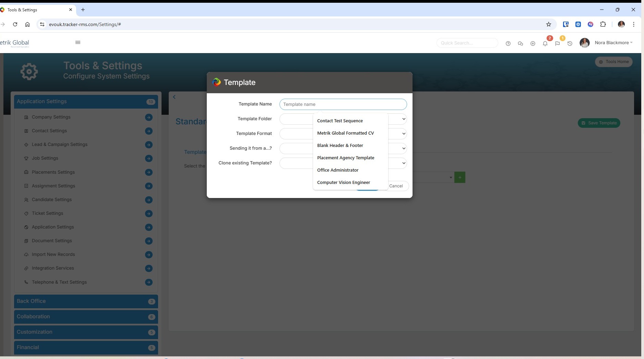The image size is (644, 359).
Task: Go to the browser home page
Action: [27, 24]
